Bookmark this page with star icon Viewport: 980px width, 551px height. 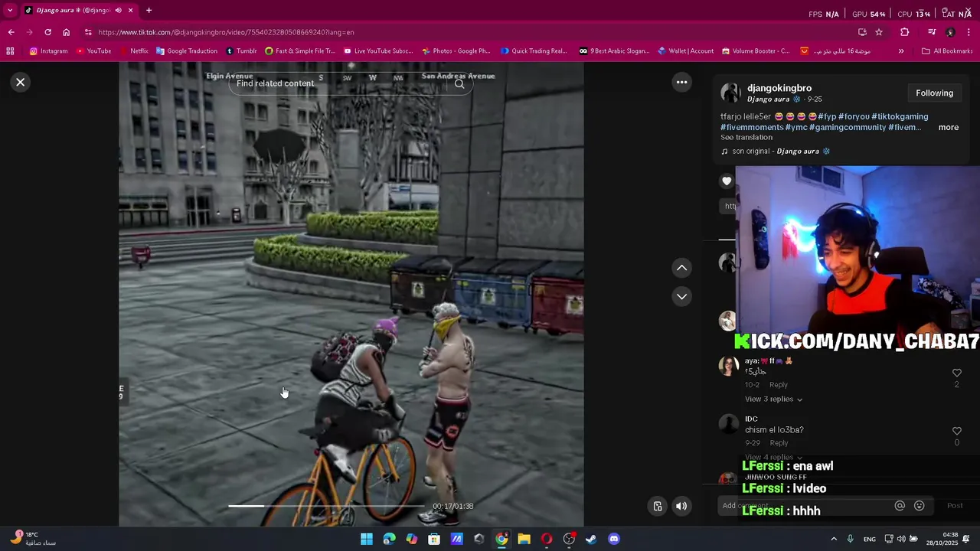click(879, 32)
